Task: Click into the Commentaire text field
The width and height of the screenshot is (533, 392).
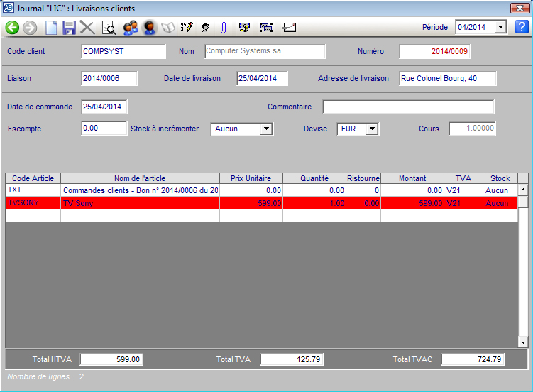Action: pos(408,107)
